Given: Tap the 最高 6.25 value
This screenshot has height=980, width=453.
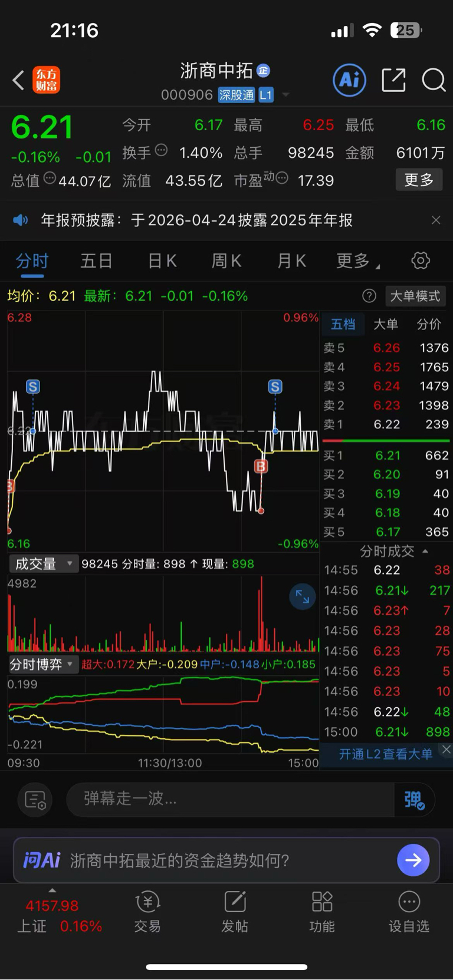Looking at the screenshot, I should coord(319,125).
